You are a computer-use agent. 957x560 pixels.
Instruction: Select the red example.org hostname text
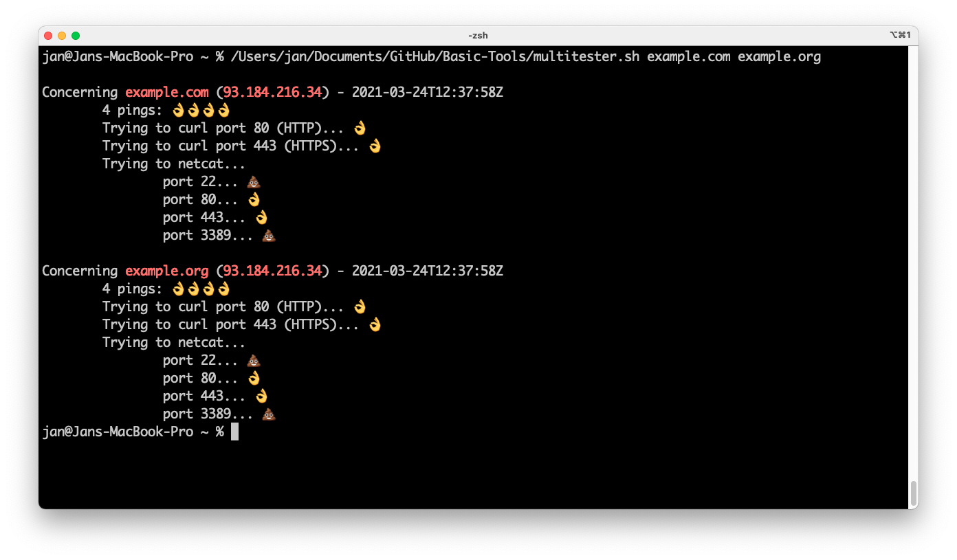point(166,271)
